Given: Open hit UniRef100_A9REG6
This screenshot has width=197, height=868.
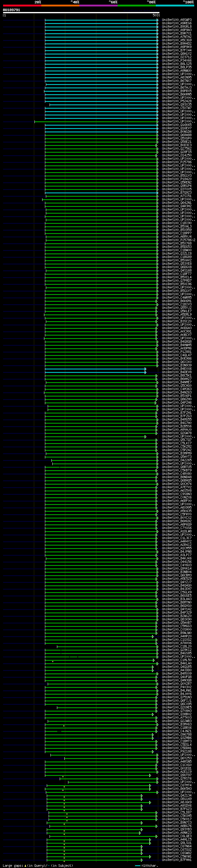Looking at the screenshot, I should (x=176, y=23).
